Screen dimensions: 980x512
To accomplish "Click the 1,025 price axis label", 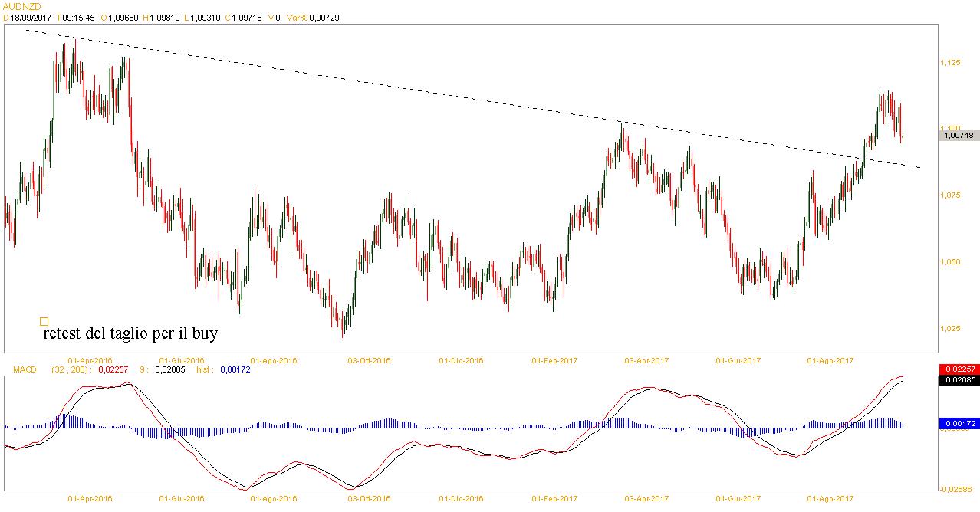I will coord(950,328).
